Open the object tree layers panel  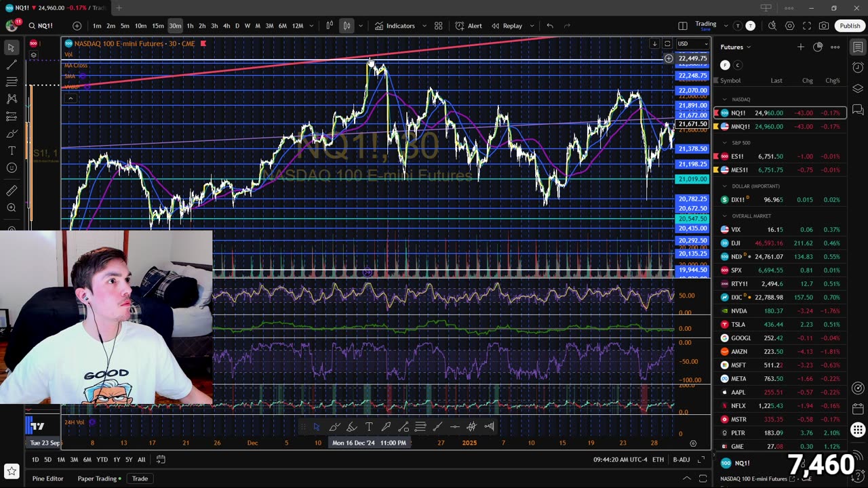pos(858,89)
